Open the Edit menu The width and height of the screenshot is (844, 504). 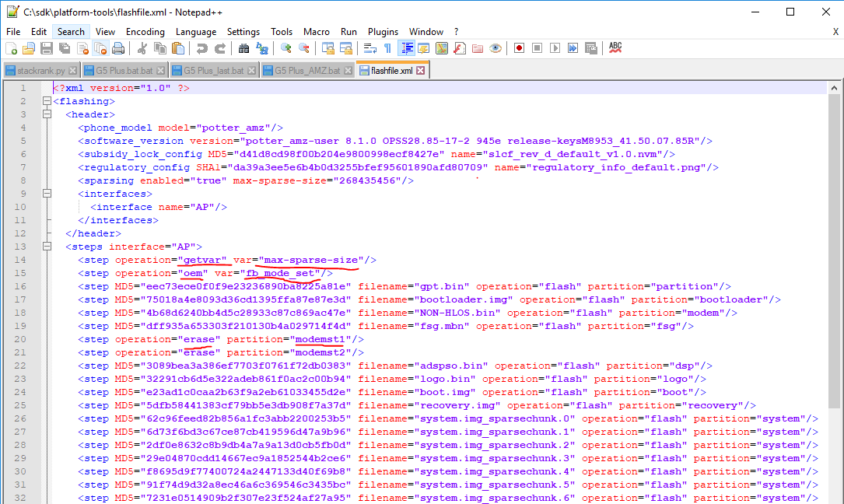(39, 32)
